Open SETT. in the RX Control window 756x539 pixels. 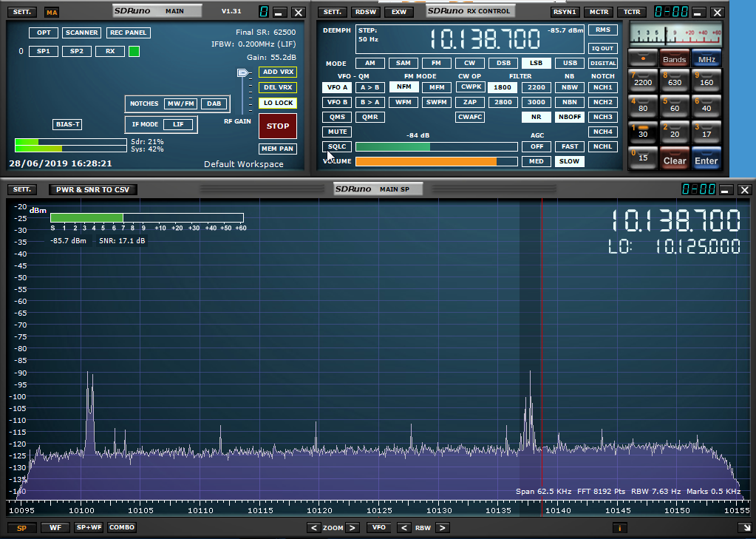pos(333,12)
